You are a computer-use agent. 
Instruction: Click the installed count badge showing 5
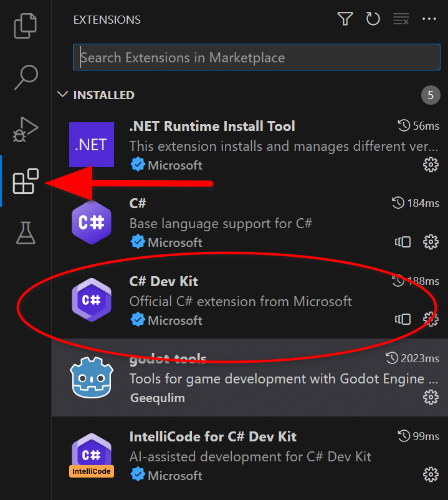431,95
